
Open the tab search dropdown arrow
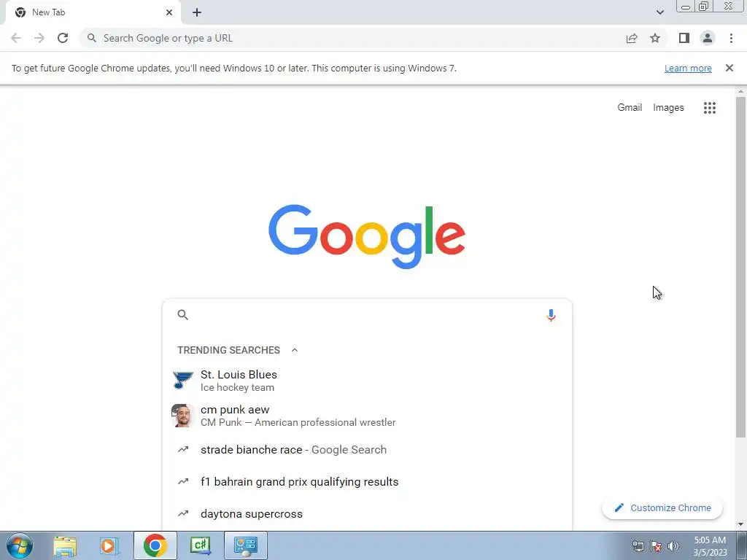click(x=659, y=12)
